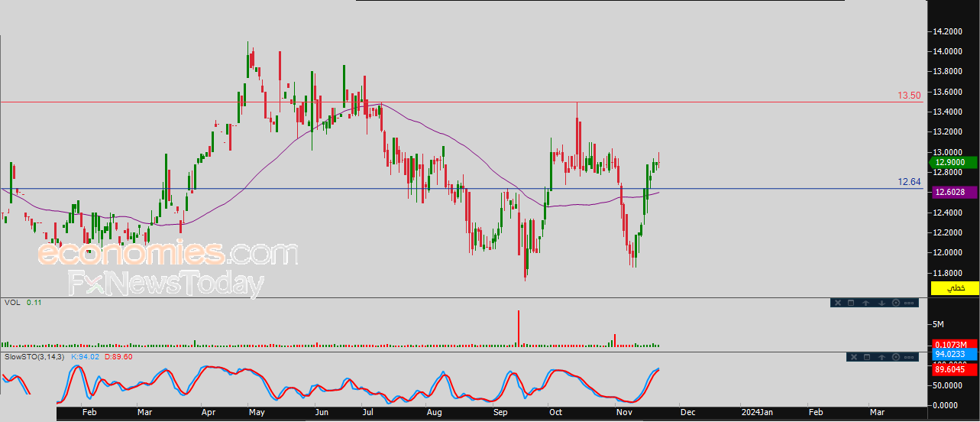Image resolution: width=980 pixels, height=422 pixels.
Task: Click the current price tag 12.9000
Action: pyautogui.click(x=955, y=162)
